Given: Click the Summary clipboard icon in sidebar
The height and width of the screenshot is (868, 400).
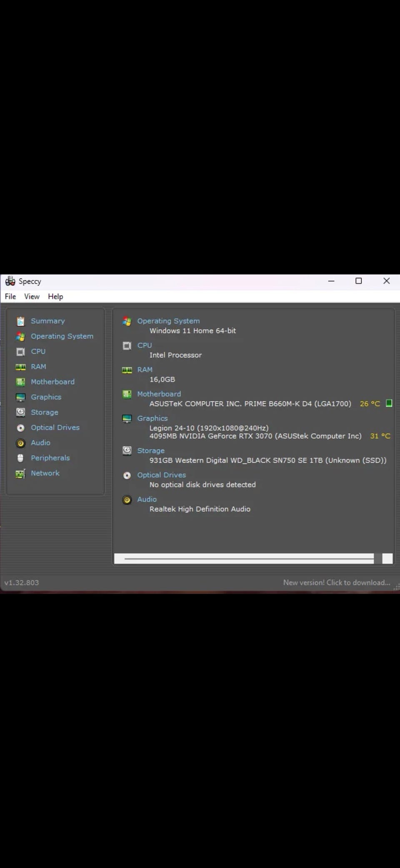Looking at the screenshot, I should pyautogui.click(x=20, y=321).
